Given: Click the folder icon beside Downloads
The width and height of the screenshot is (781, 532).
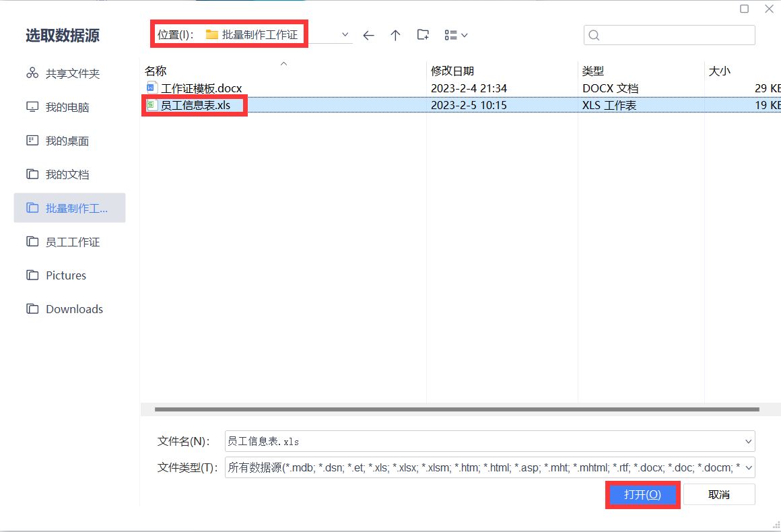Looking at the screenshot, I should tap(32, 309).
